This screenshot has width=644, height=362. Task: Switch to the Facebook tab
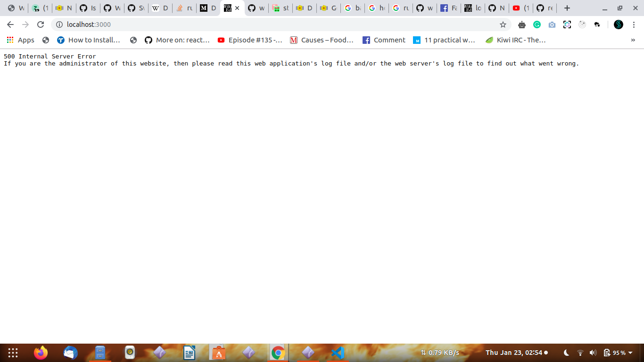pyautogui.click(x=448, y=8)
